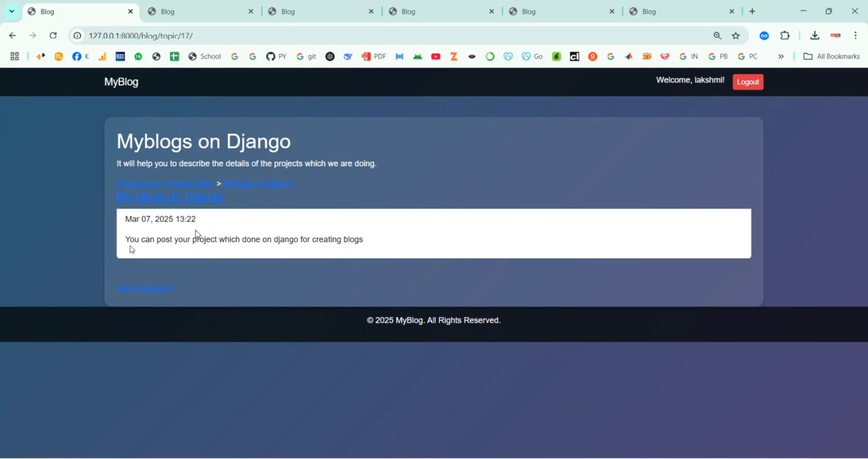Select the active Blog tab
The image size is (868, 459).
click(x=81, y=12)
